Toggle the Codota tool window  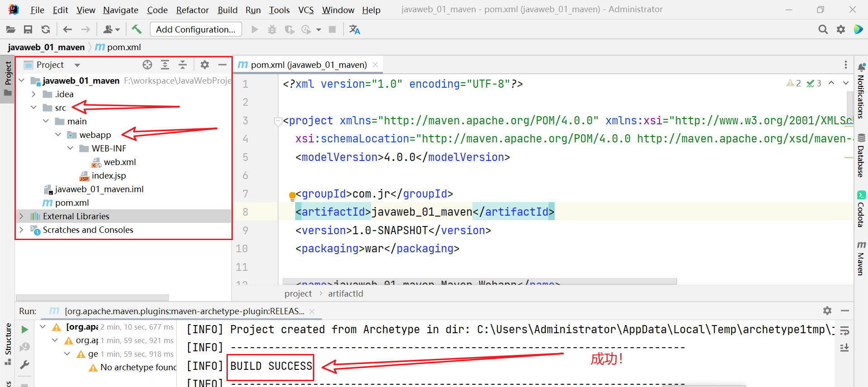[861, 209]
